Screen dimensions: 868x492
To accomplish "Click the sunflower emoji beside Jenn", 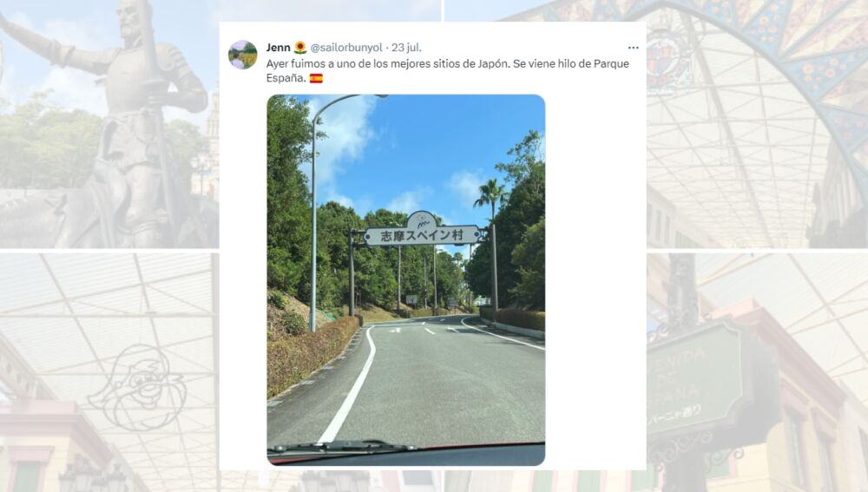I will click(x=300, y=48).
